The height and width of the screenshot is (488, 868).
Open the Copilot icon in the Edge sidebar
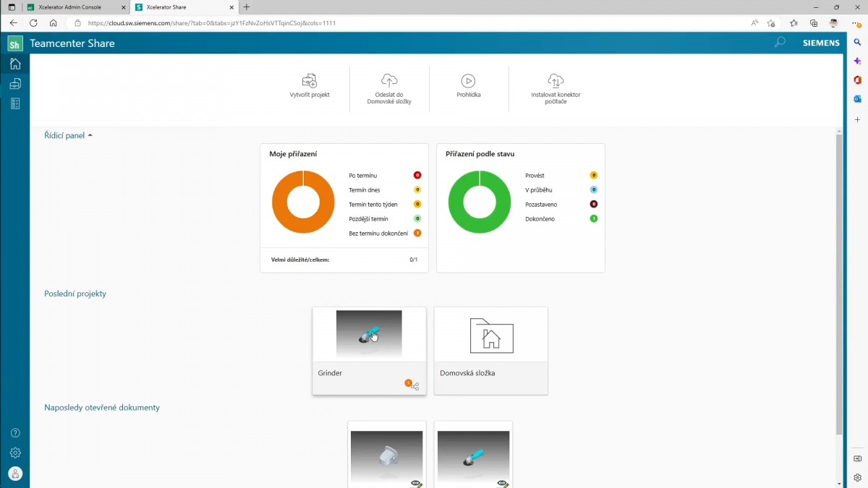[856, 61]
